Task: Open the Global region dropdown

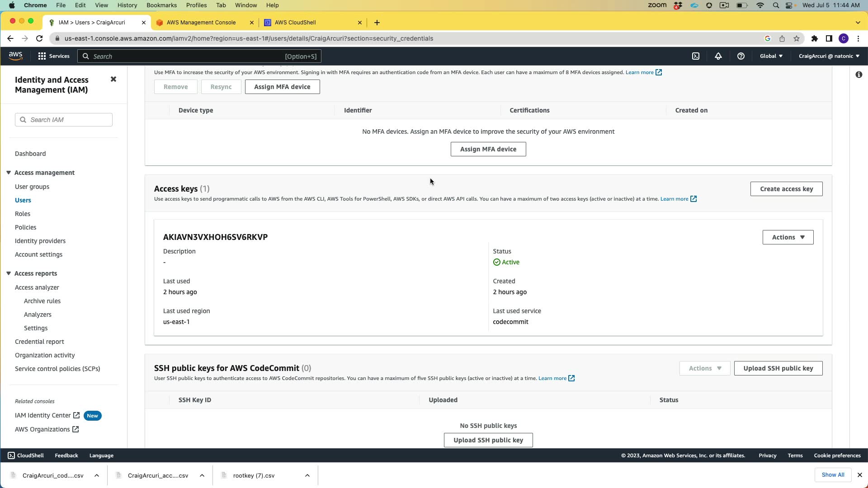Action: click(771, 56)
